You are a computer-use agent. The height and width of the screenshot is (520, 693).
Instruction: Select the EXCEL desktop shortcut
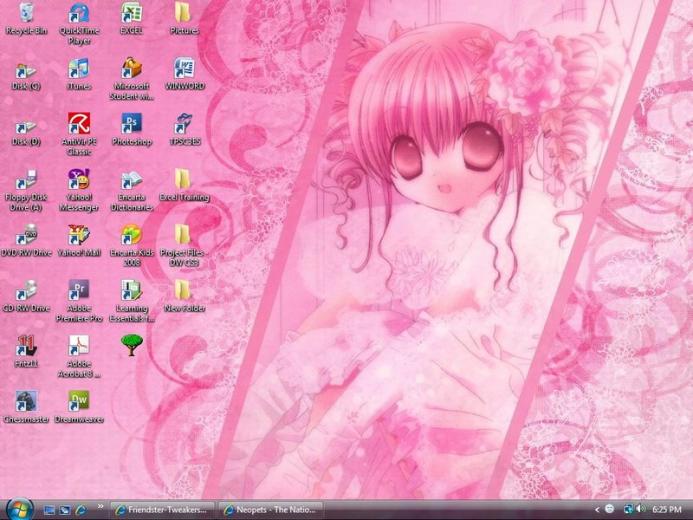coord(131,19)
